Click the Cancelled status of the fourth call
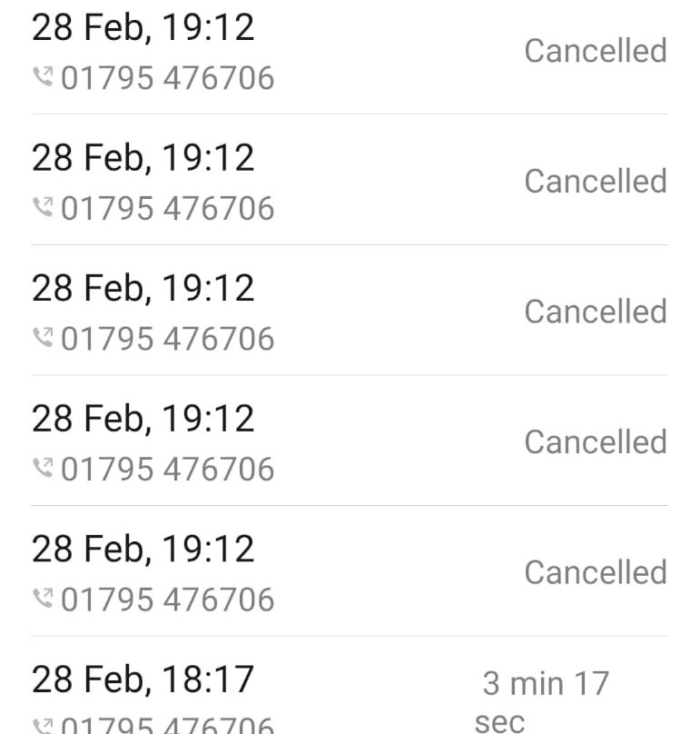Screen dimensions: 700x734 click(x=596, y=441)
